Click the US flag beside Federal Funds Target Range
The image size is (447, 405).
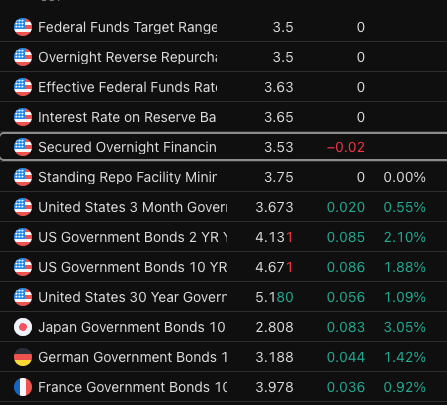tap(23, 27)
